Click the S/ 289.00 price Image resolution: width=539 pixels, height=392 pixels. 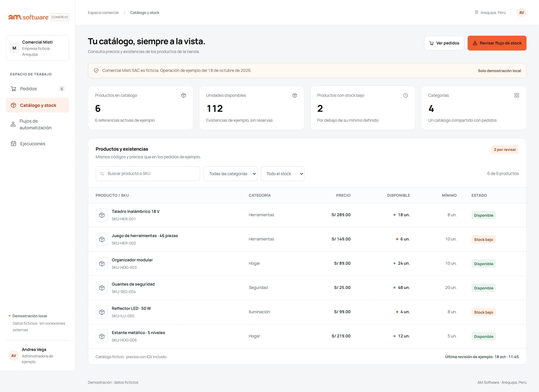click(341, 215)
